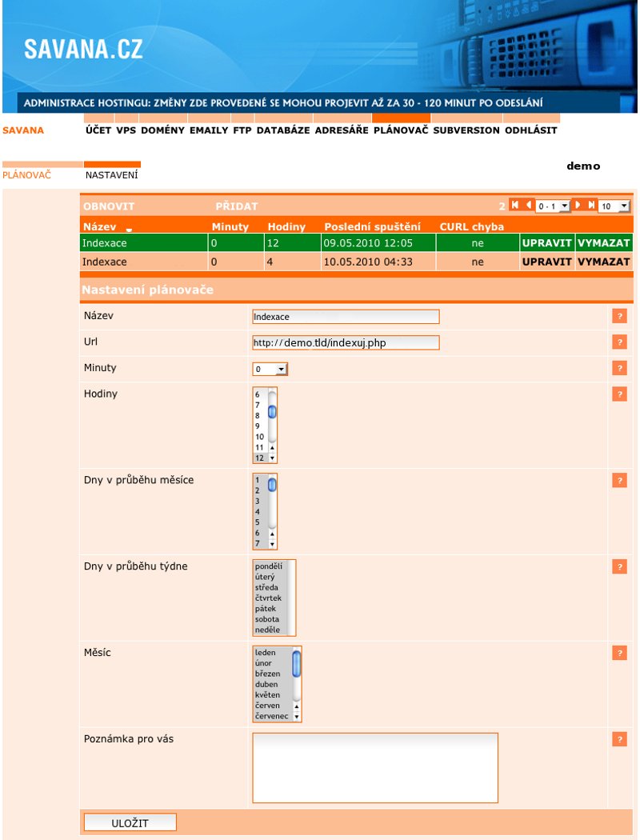Image resolution: width=640 pixels, height=840 pixels.
Task: Go to next page of scheduler list
Action: 578,205
